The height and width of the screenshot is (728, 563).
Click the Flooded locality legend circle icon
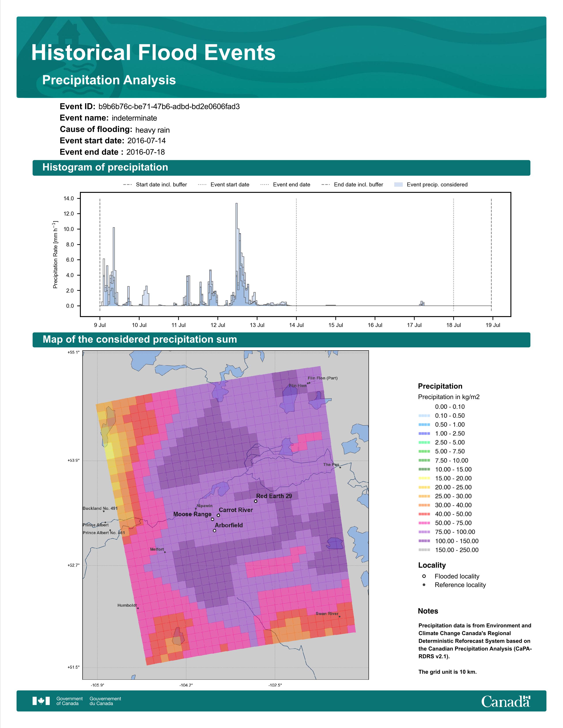pos(424,576)
